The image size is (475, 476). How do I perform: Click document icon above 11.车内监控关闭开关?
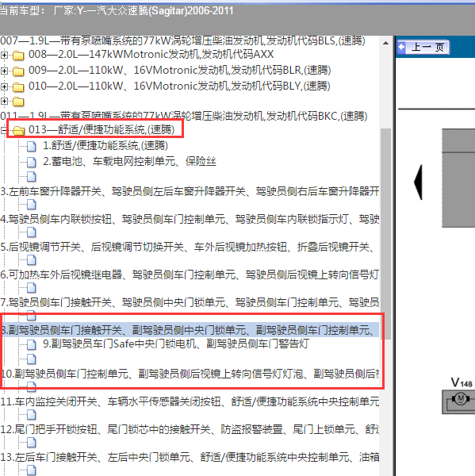point(32,387)
